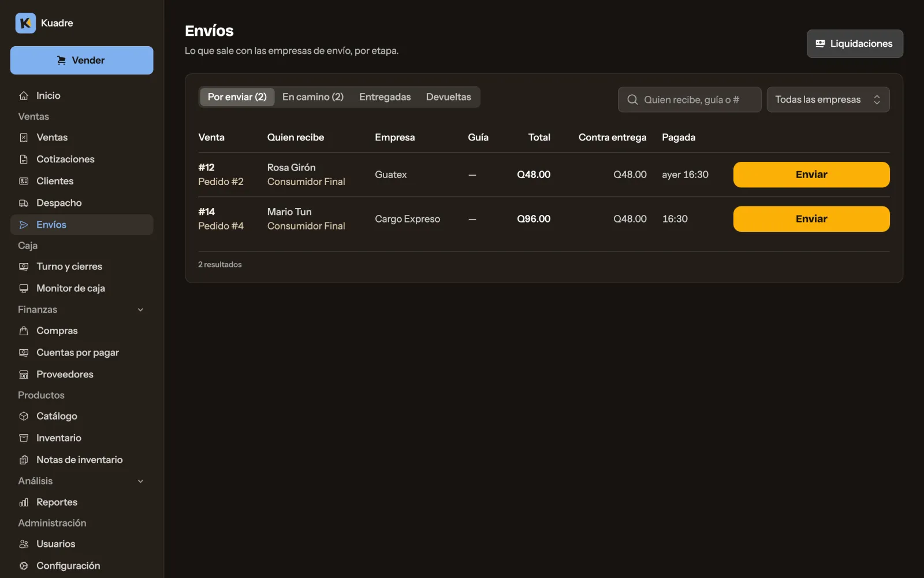
Task: Open Reportes in the sidebar
Action: point(81,502)
